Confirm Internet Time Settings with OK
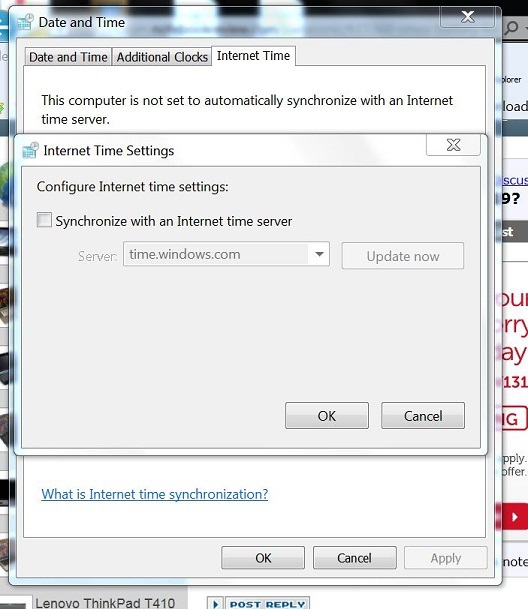 [327, 416]
